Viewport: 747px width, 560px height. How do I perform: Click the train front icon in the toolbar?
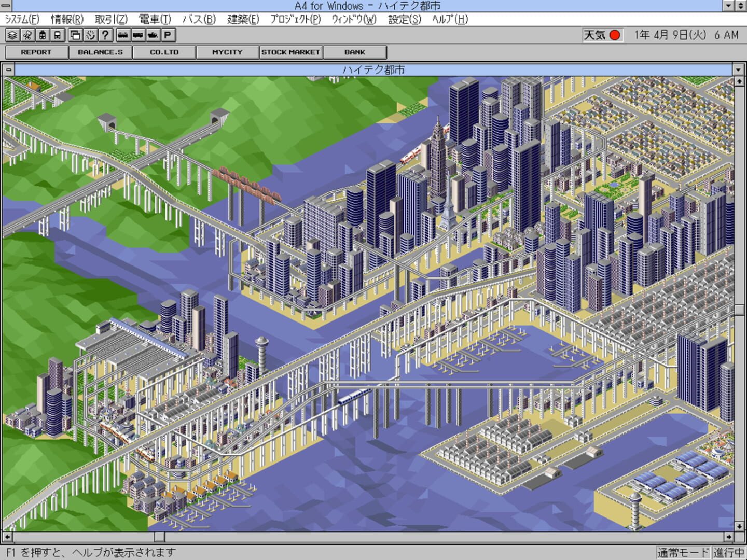tap(43, 36)
